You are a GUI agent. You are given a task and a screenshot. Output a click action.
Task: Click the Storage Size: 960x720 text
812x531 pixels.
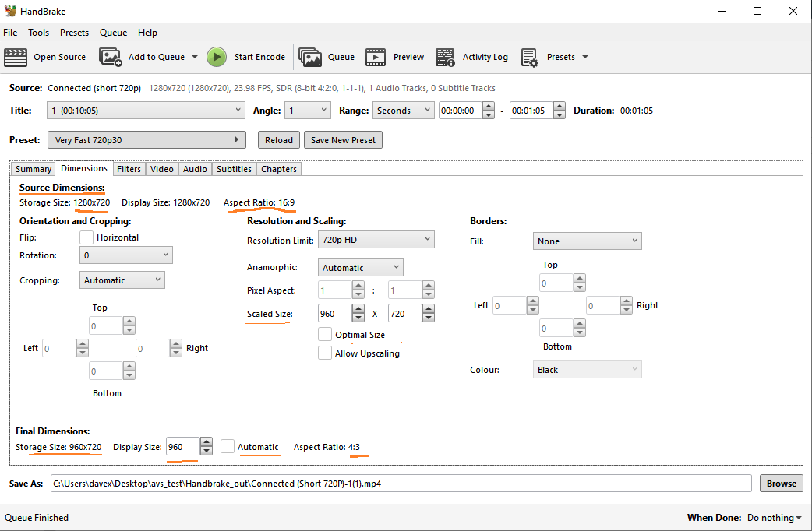coord(58,447)
